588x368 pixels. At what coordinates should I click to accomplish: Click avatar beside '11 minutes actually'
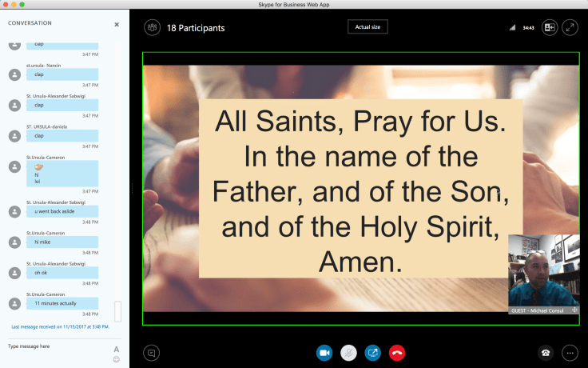[x=14, y=303]
